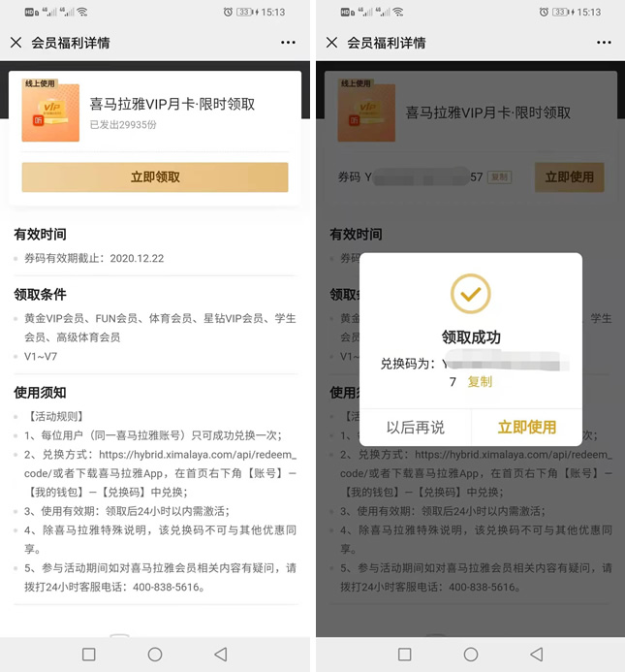The image size is (625, 672).
Task: Tap right phone's back triangle button
Action: [536, 655]
